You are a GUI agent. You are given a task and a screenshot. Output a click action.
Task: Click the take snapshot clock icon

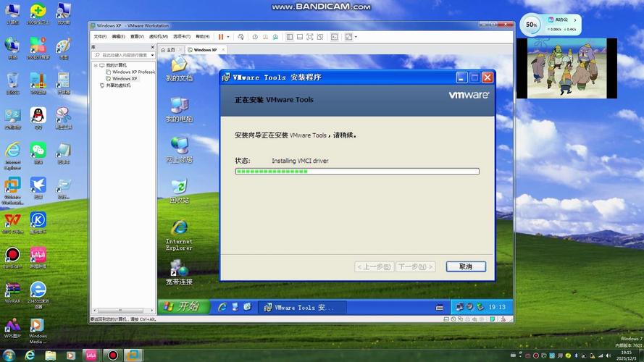(255, 37)
